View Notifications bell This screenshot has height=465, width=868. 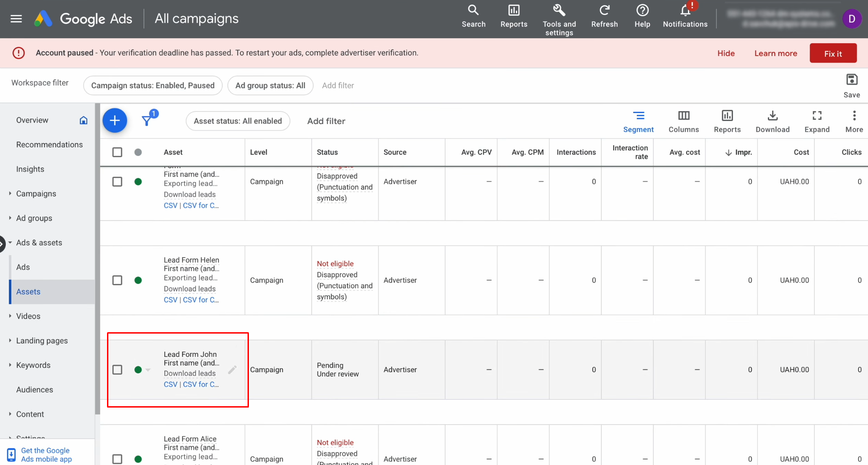pos(685,17)
